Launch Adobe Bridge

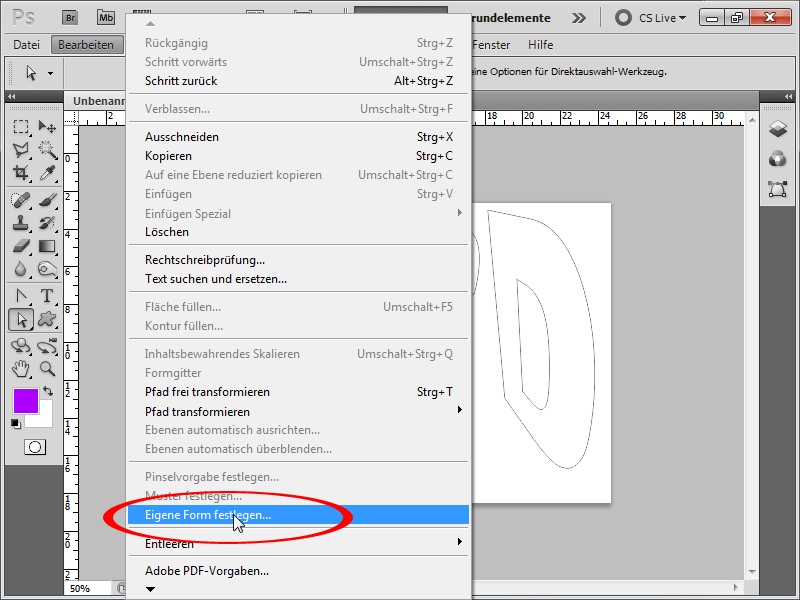pos(70,18)
